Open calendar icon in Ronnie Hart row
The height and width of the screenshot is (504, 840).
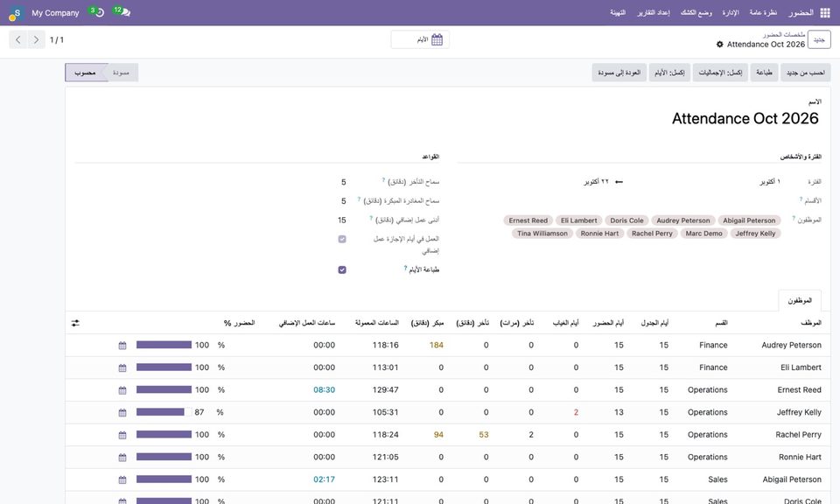122,458
